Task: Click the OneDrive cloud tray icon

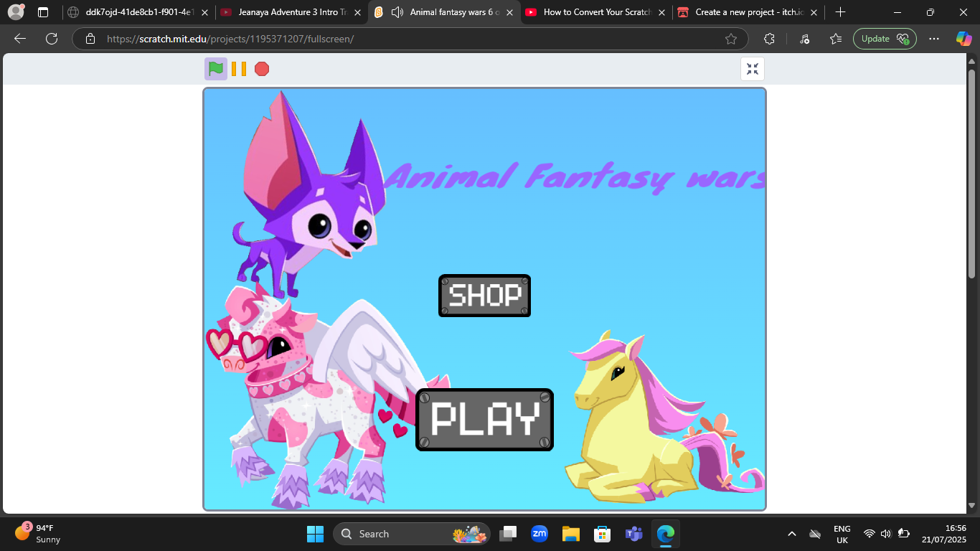Action: point(815,534)
